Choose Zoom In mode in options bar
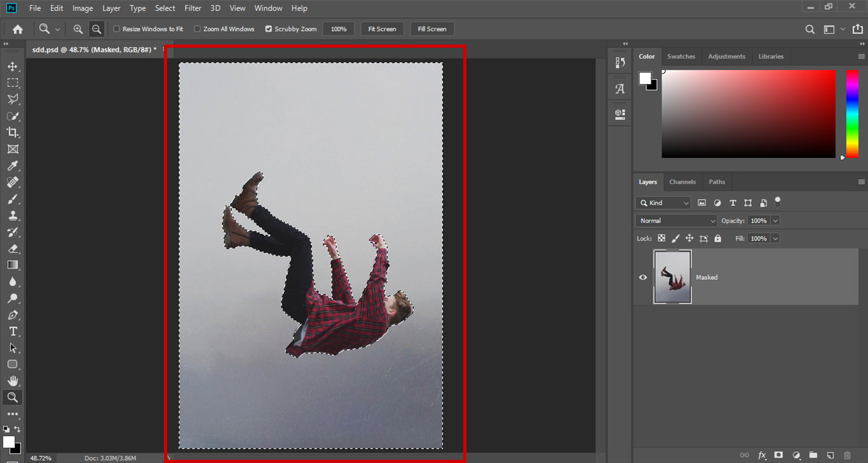This screenshot has width=868, height=463. point(78,29)
